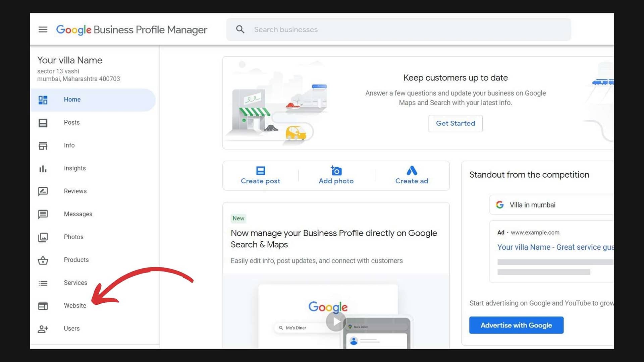Click the Services list icon
The image size is (644, 362).
[43, 283]
